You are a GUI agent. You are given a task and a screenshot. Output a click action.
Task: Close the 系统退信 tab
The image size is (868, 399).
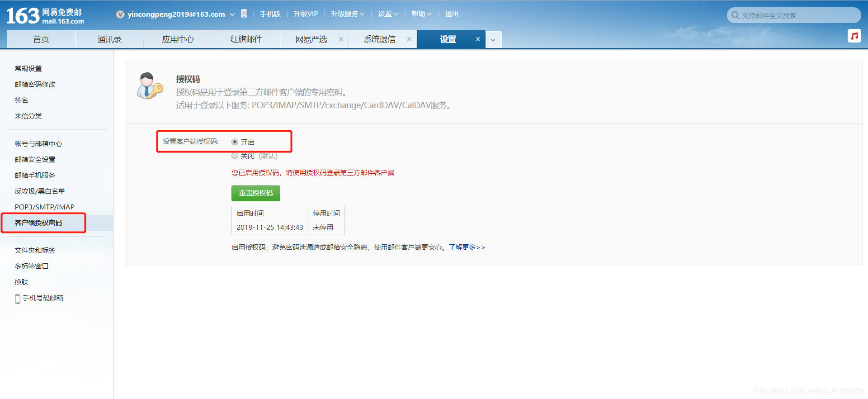pyautogui.click(x=409, y=39)
